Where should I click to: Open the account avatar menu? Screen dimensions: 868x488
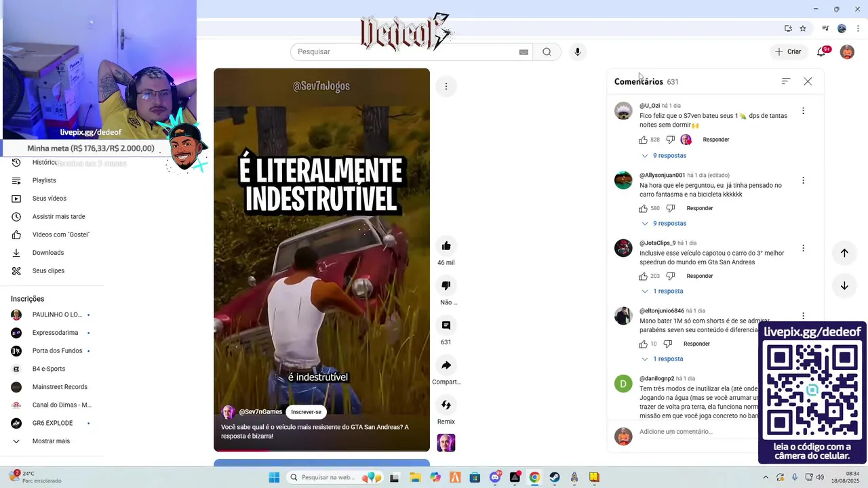847,52
